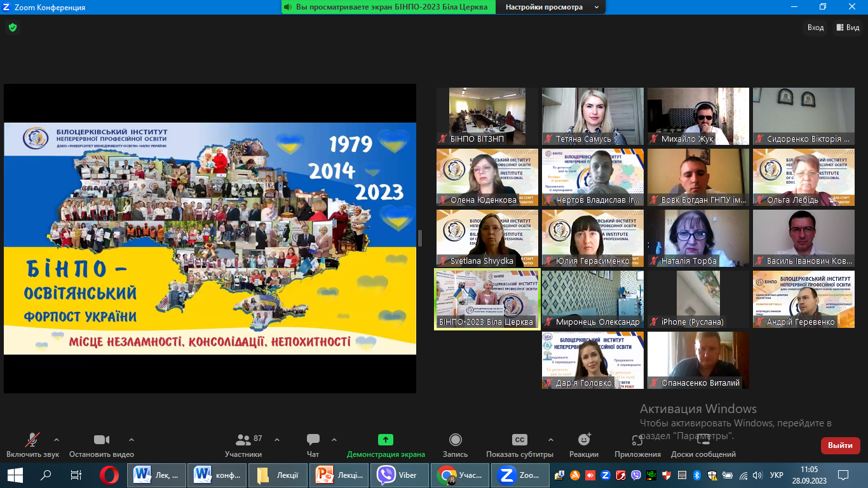Open the Настройки просмотра dropdown

click(552, 7)
